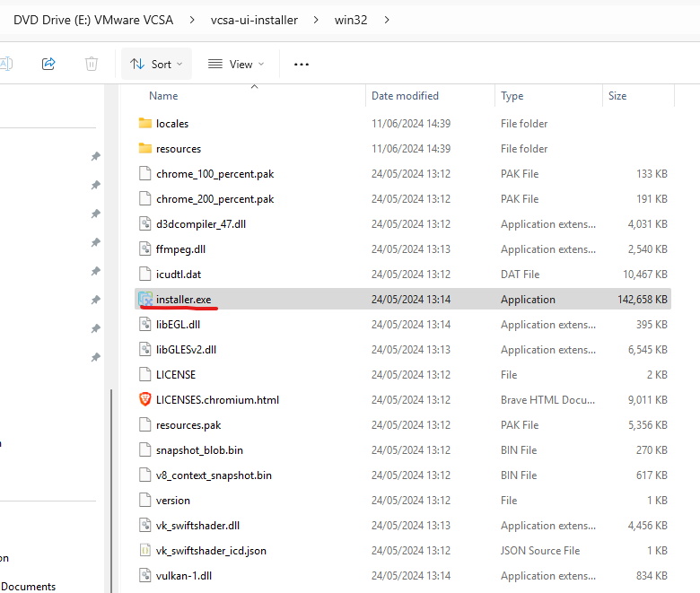Image resolution: width=700 pixels, height=593 pixels.
Task: Sort by the Name column header
Action: 163,96
